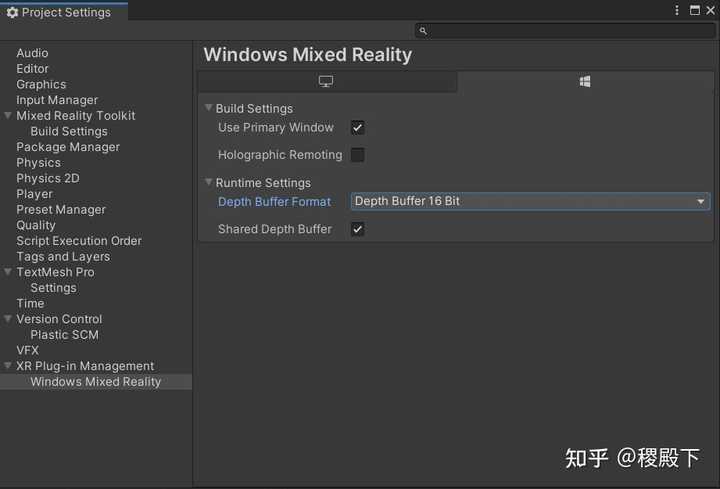The width and height of the screenshot is (720, 489).
Task: Collapse the Runtime Settings foldout section
Action: point(208,182)
